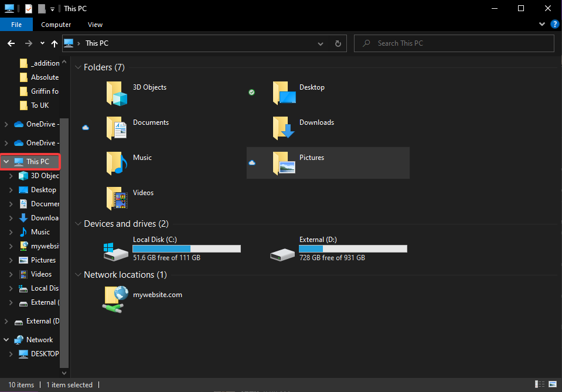Click This PC in the address bar

pos(97,43)
